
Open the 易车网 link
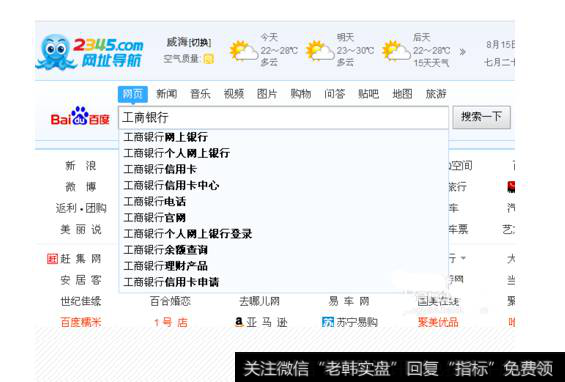pyautogui.click(x=349, y=301)
